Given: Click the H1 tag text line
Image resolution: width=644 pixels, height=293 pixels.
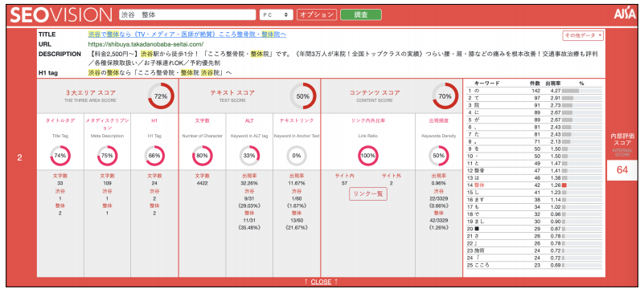Looking at the screenshot, I should (160, 72).
